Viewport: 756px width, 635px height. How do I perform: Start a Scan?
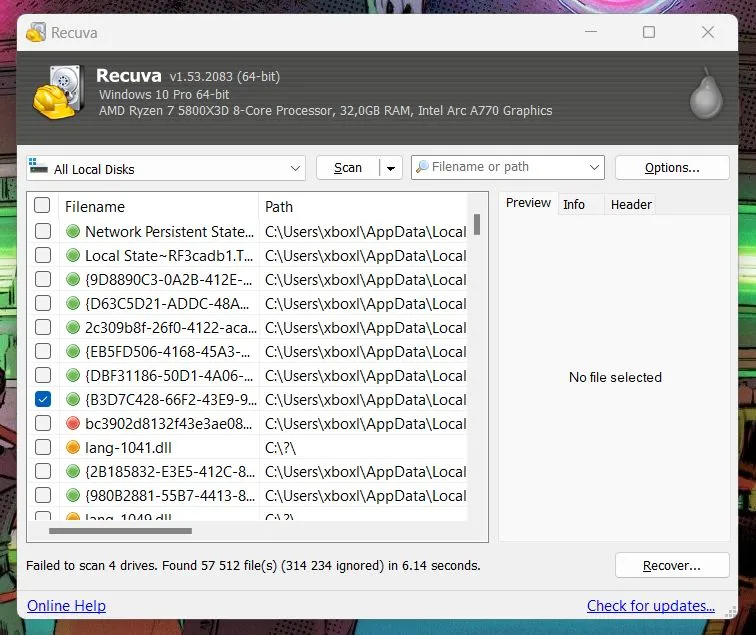(348, 168)
